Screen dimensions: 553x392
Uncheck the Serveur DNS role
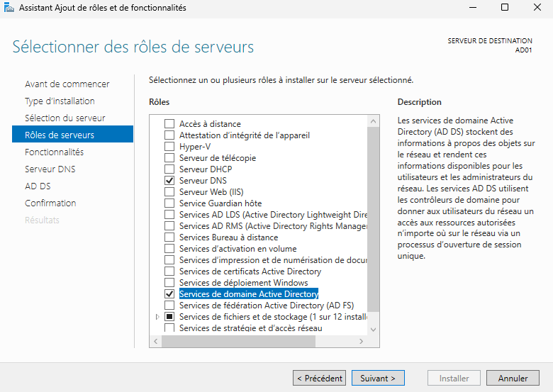[169, 181]
